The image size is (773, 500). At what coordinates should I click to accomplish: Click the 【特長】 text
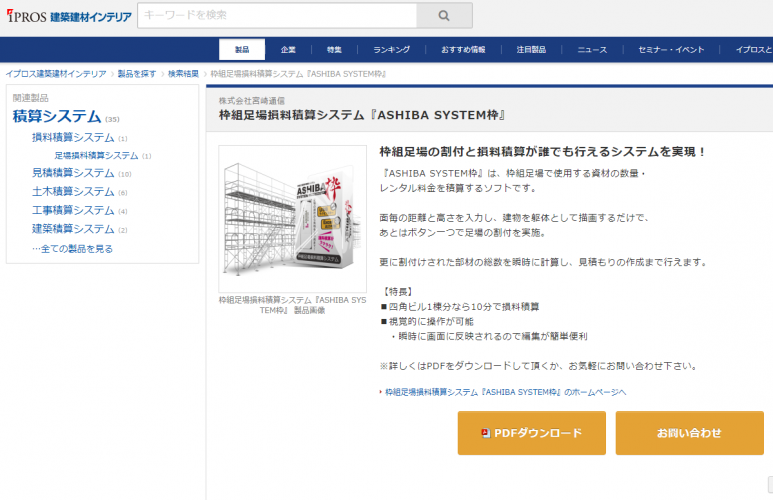coord(397,292)
